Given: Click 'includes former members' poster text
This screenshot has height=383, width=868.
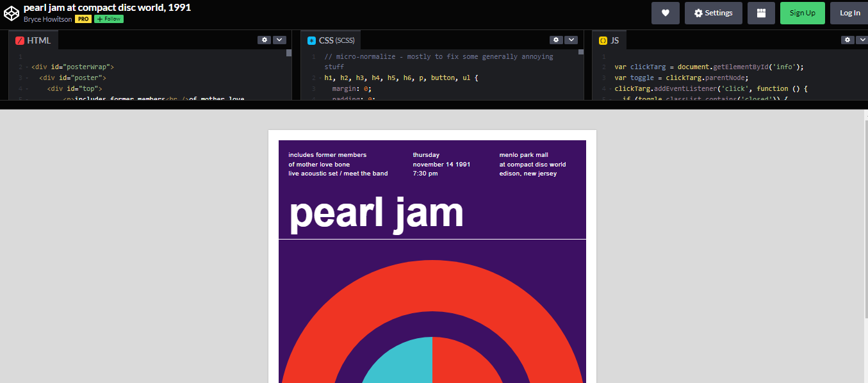Looking at the screenshot, I should pyautogui.click(x=327, y=155).
